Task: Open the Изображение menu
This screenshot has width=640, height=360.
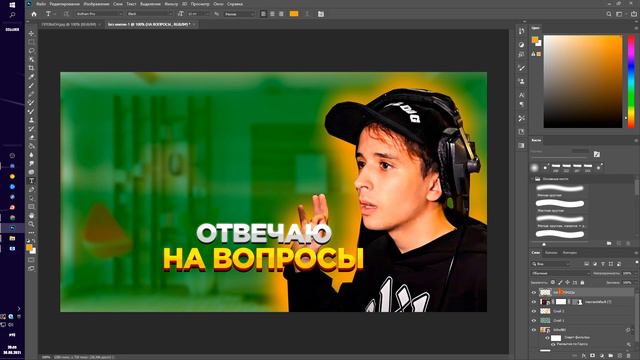Action: click(96, 4)
